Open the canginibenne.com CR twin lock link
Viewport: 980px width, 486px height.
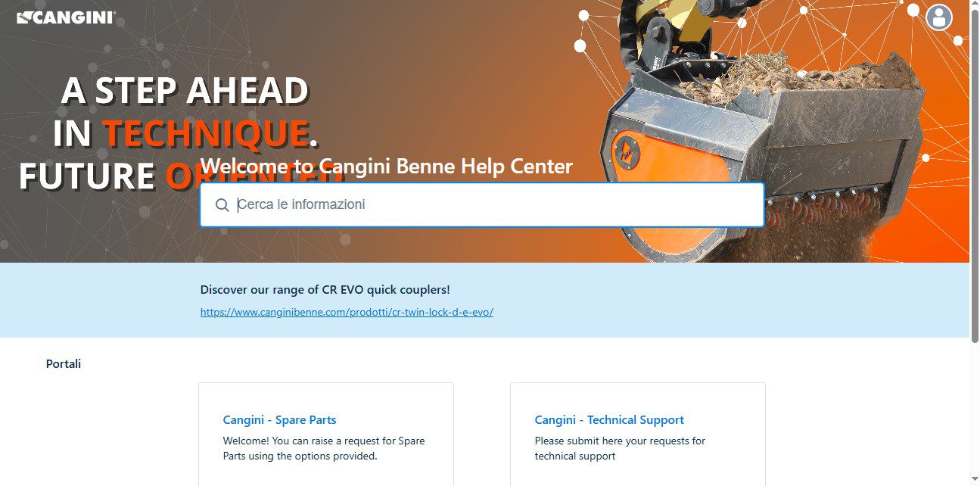pyautogui.click(x=347, y=312)
